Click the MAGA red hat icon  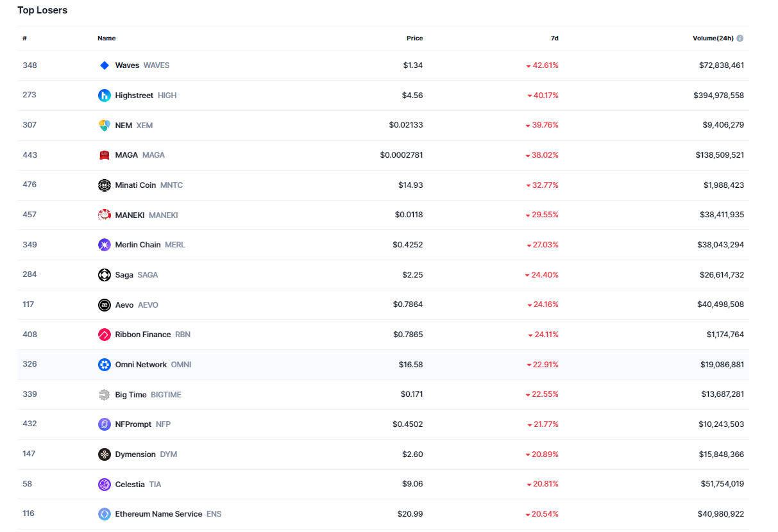[x=105, y=155]
